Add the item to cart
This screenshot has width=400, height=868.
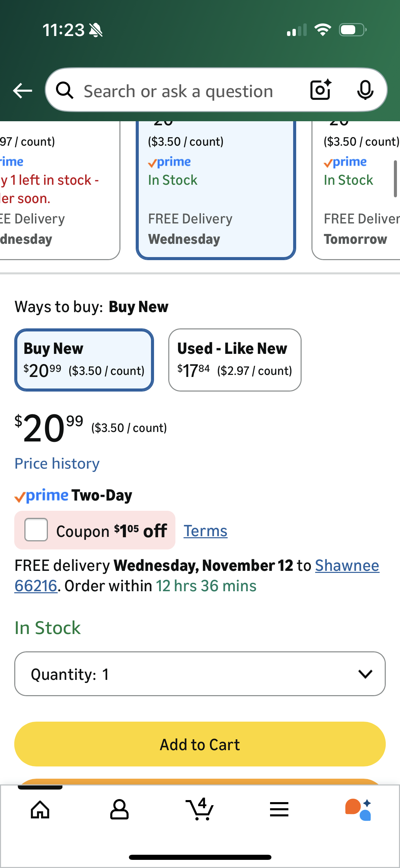click(200, 744)
